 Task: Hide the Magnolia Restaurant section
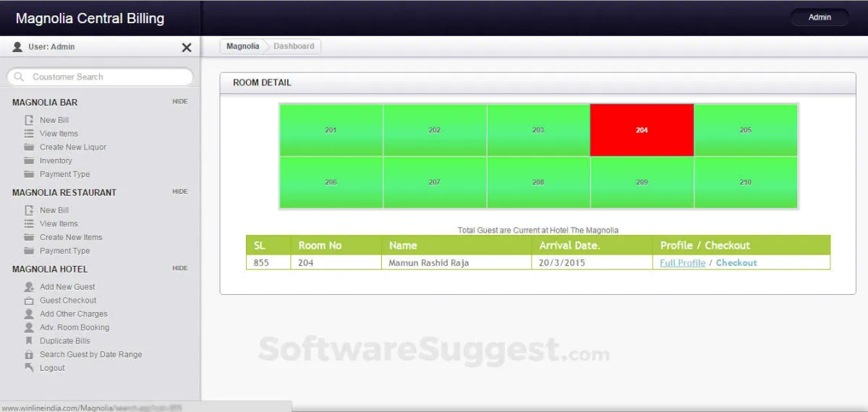[180, 192]
